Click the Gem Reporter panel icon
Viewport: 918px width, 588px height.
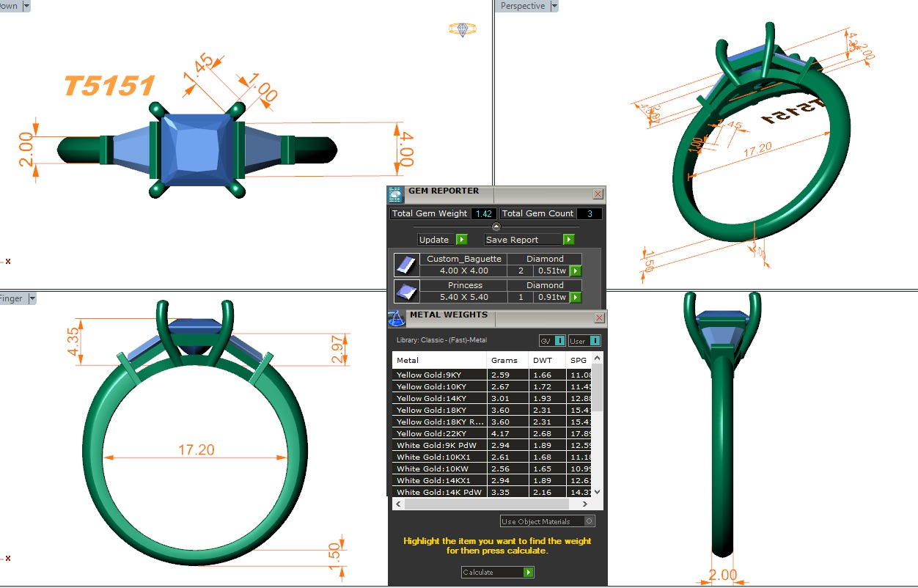coord(395,194)
